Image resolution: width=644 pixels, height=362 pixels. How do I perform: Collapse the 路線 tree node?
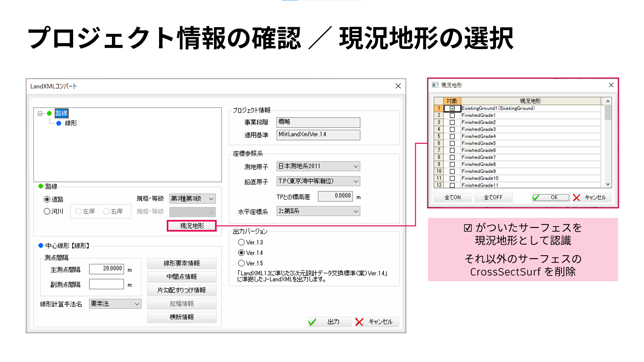point(40,113)
